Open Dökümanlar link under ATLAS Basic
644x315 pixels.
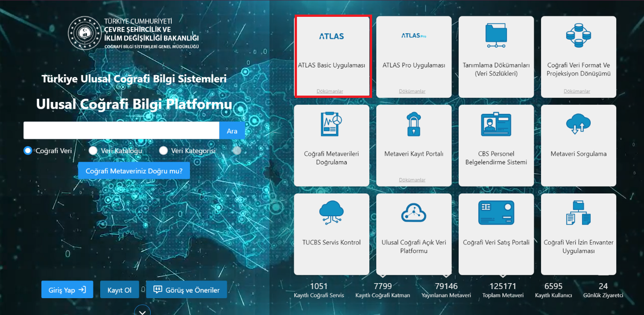pos(330,91)
